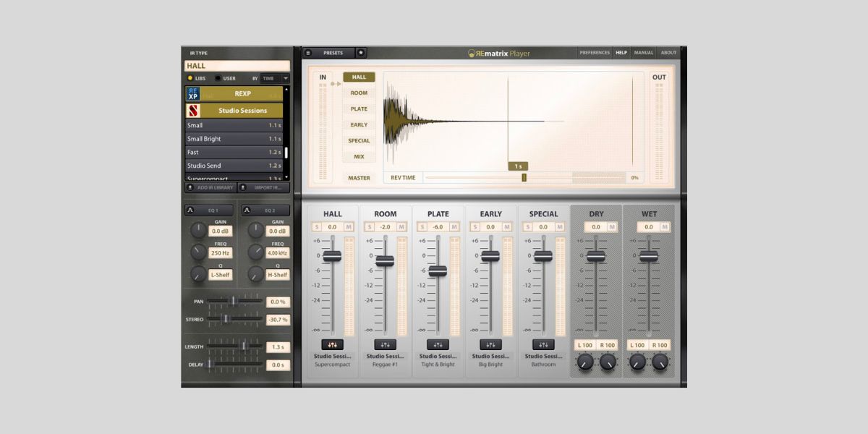Select the Small Bright impulse response

point(234,139)
